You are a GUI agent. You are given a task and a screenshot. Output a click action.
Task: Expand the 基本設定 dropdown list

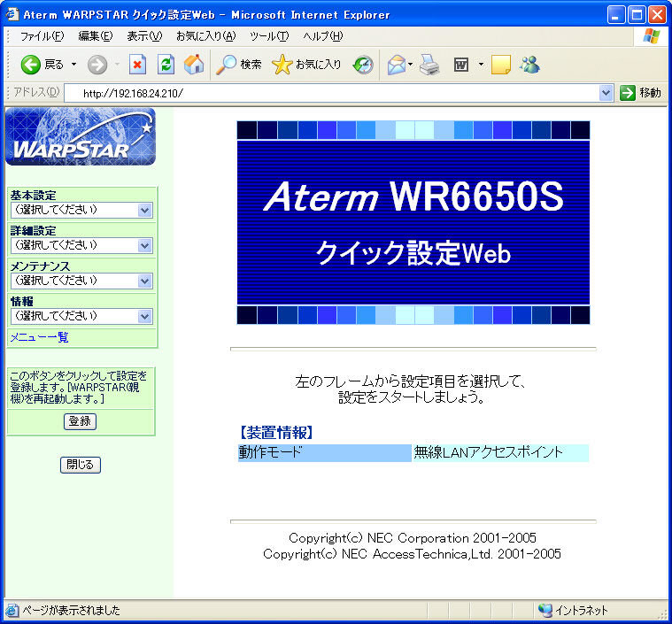(x=81, y=211)
